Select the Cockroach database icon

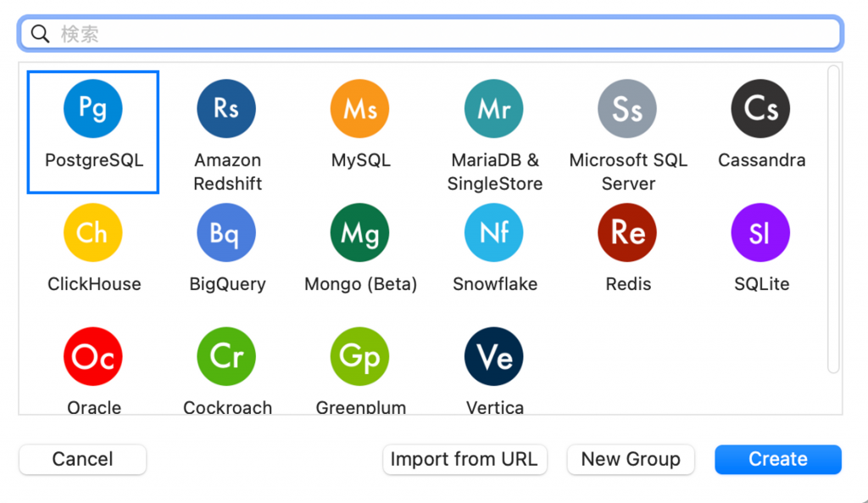click(x=226, y=357)
